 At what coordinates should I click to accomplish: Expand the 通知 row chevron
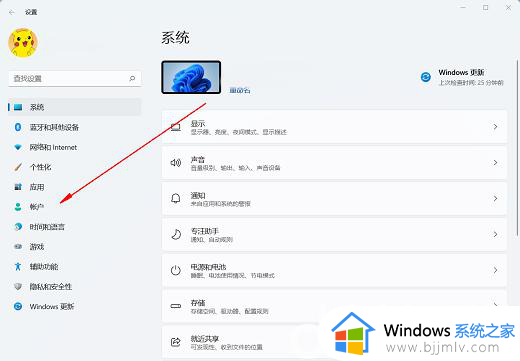495,198
